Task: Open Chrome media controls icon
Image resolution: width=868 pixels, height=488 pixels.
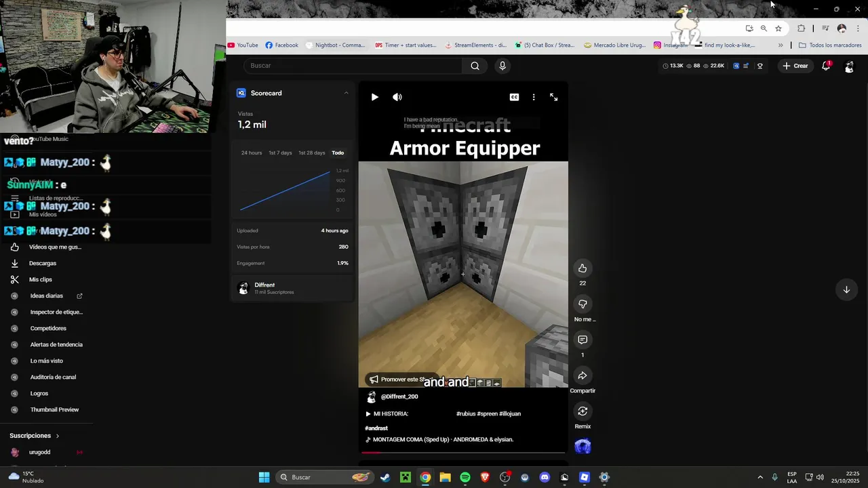Action: coord(825,28)
